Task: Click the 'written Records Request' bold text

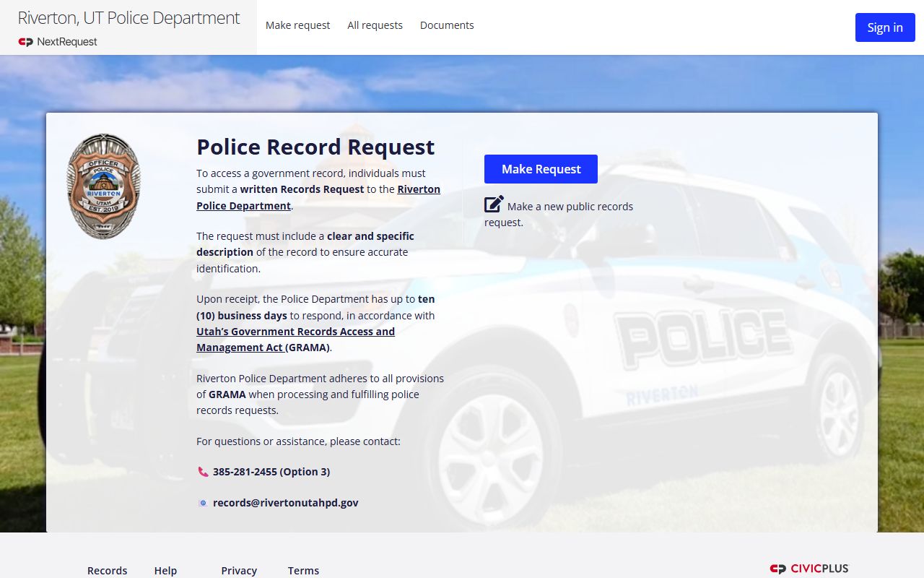Action: pos(302,189)
